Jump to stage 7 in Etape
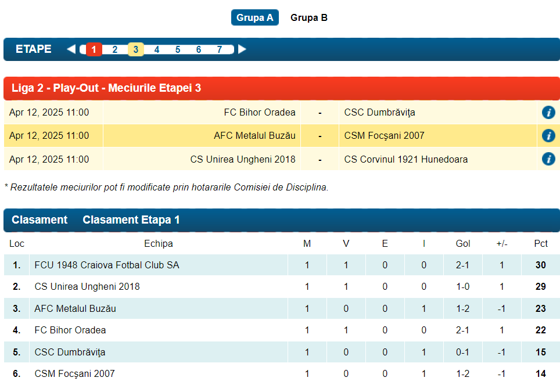 coord(220,50)
